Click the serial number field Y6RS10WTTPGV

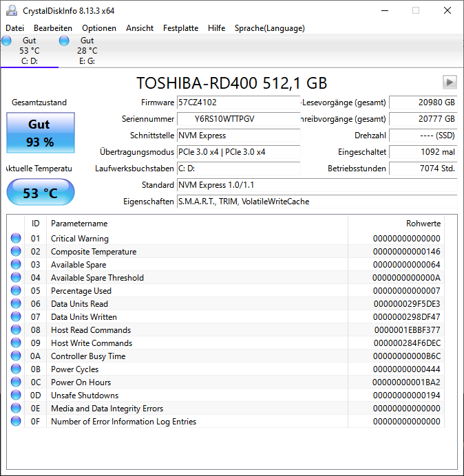click(238, 119)
